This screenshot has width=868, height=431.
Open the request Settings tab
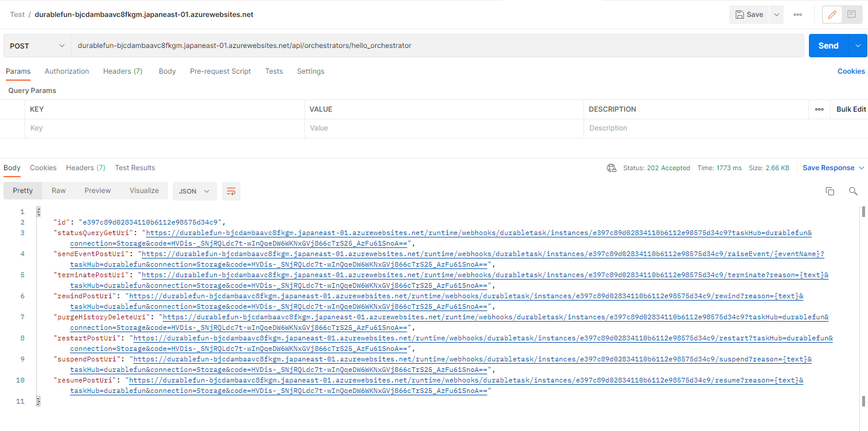tap(311, 71)
